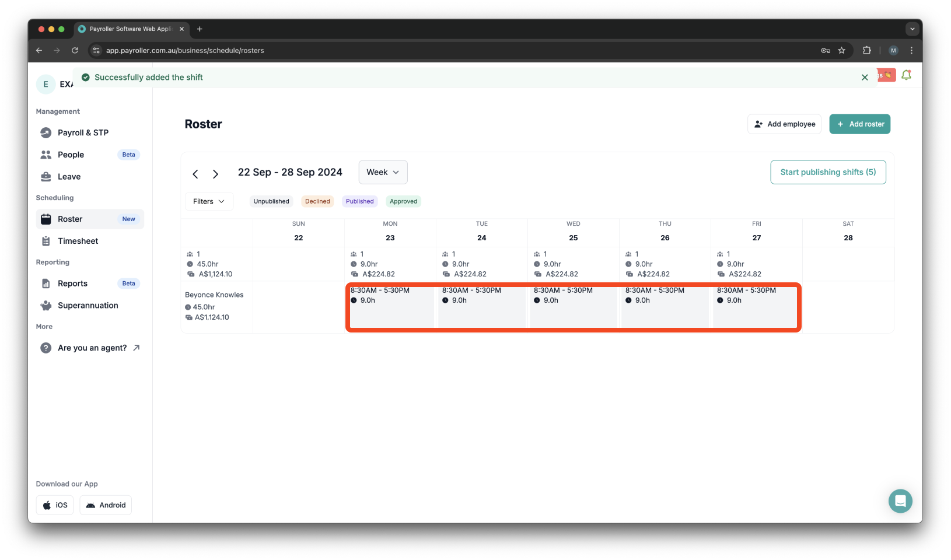
Task: Click the Timesheet sidebar icon
Action: (x=46, y=241)
